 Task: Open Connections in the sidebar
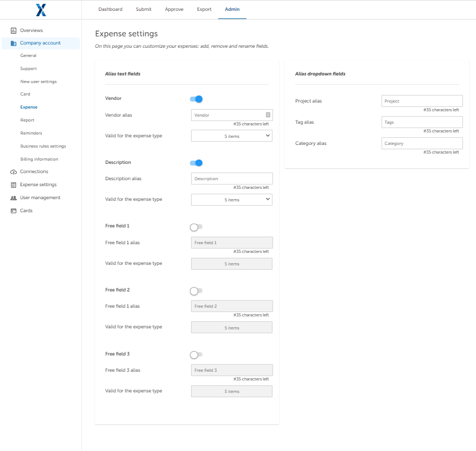pos(34,172)
